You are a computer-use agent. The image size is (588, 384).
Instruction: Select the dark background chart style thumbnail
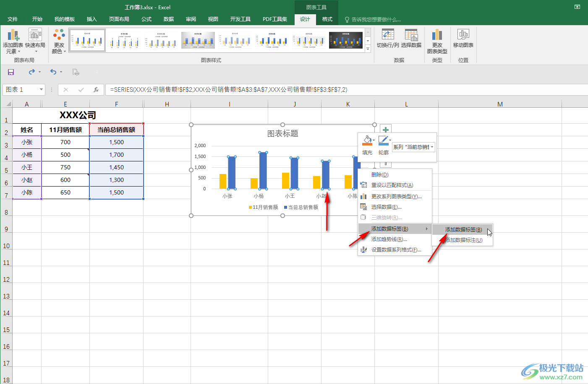346,40
